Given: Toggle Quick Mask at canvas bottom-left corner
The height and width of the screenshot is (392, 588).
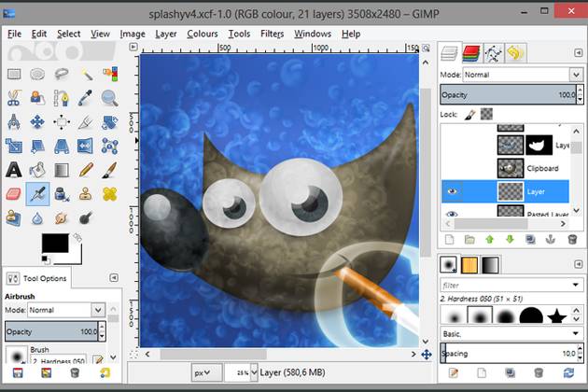Looking at the screenshot, I should point(133,354).
